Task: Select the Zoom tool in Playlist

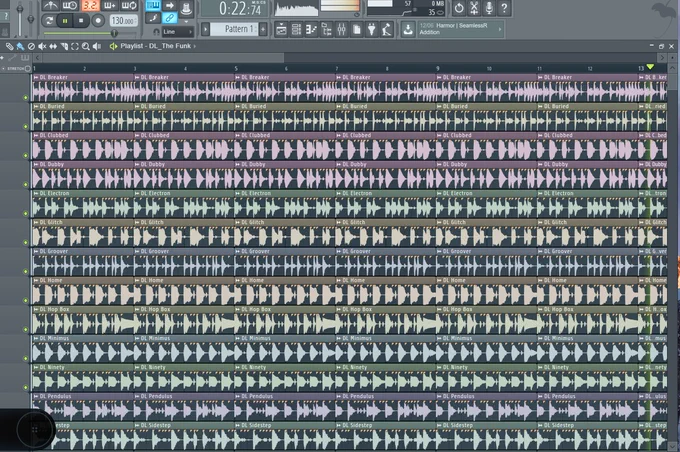Action: click(86, 46)
